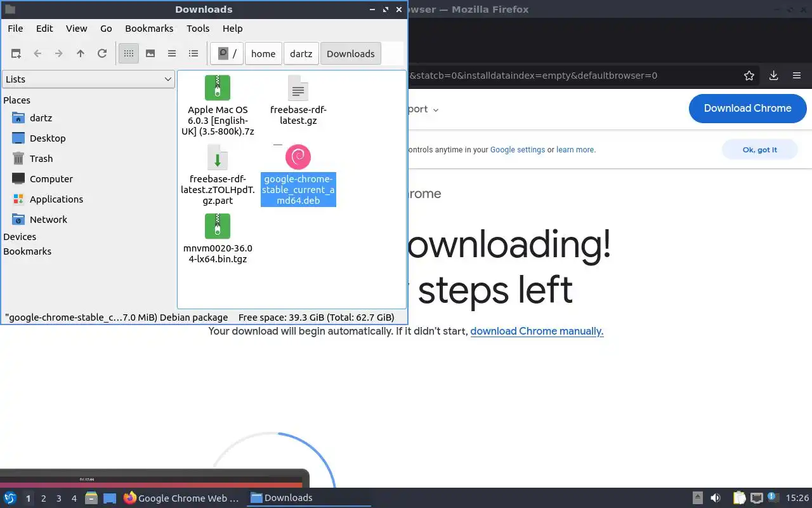Open removable media tray icon
Image resolution: width=812 pixels, height=508 pixels.
click(x=698, y=498)
